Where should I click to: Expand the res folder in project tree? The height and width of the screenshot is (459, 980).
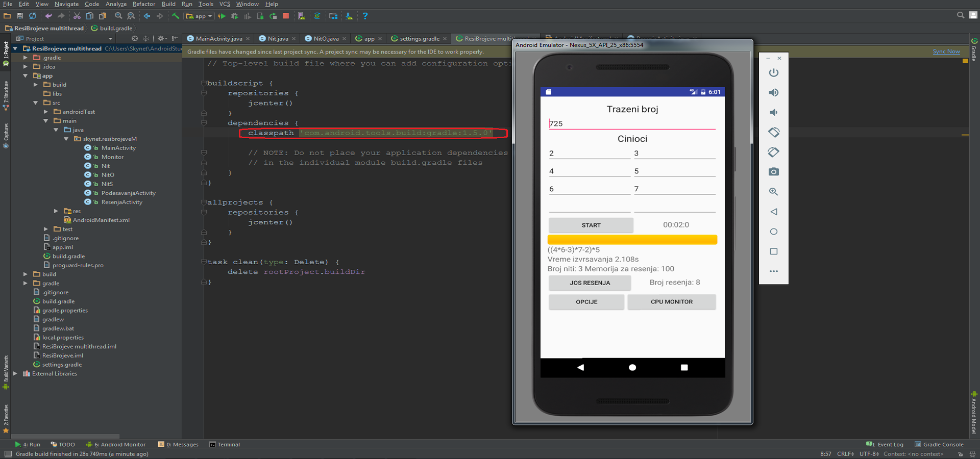[56, 211]
